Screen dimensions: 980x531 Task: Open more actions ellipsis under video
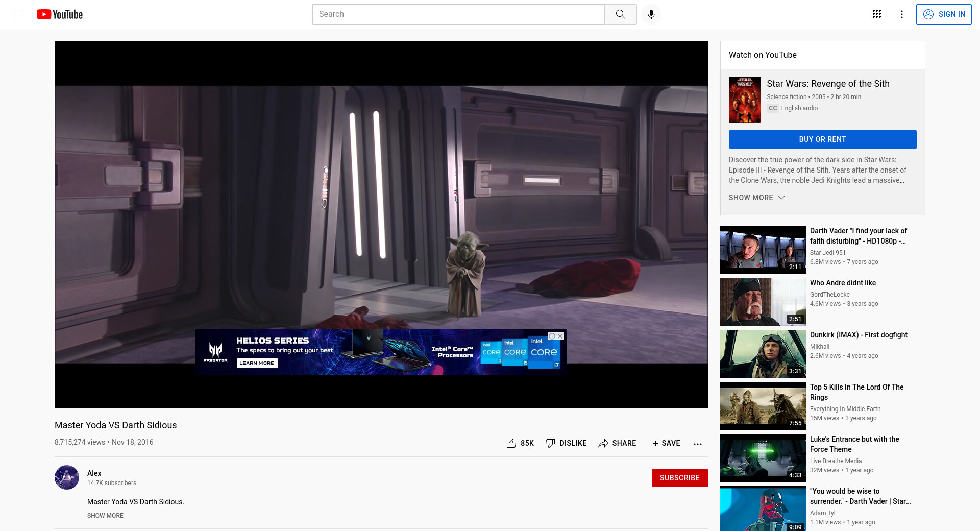click(x=698, y=444)
